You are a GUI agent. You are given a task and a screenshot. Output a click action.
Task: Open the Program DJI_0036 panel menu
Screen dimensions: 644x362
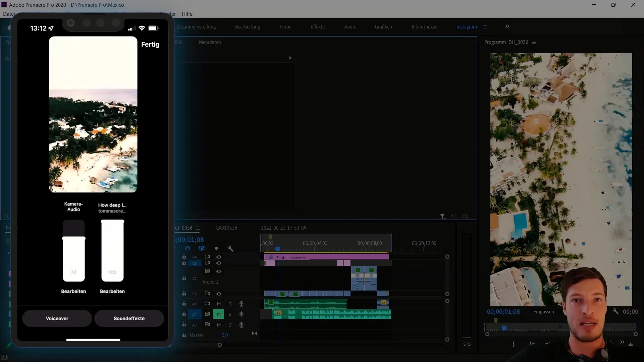tap(534, 42)
